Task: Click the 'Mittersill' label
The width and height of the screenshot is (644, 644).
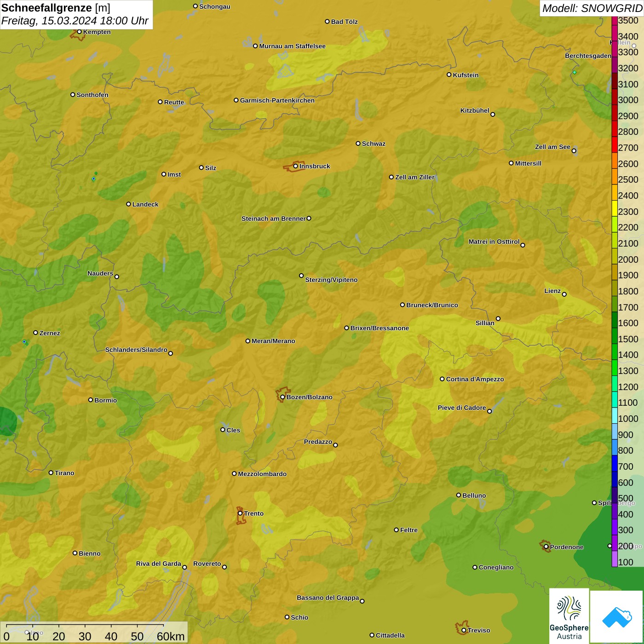Action: pos(528,163)
